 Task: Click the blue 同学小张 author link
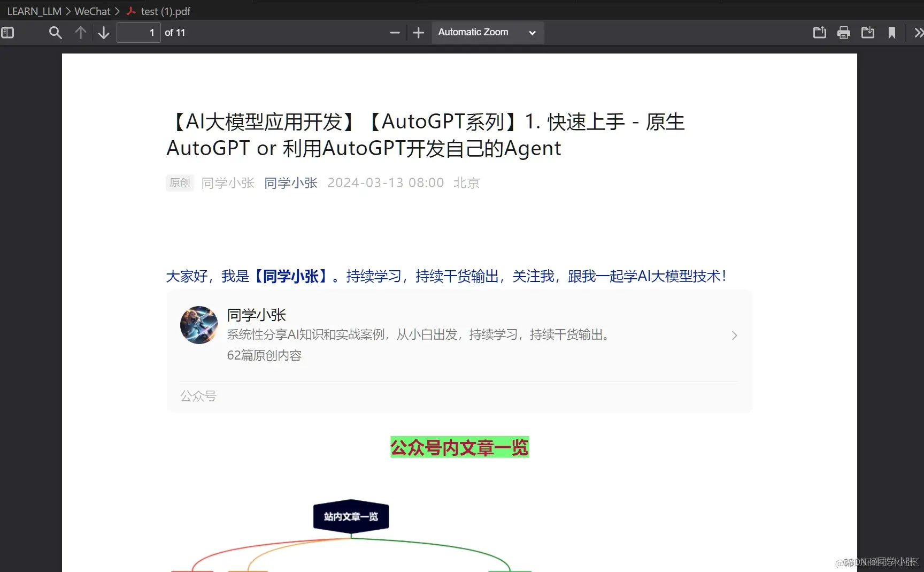[x=291, y=183]
